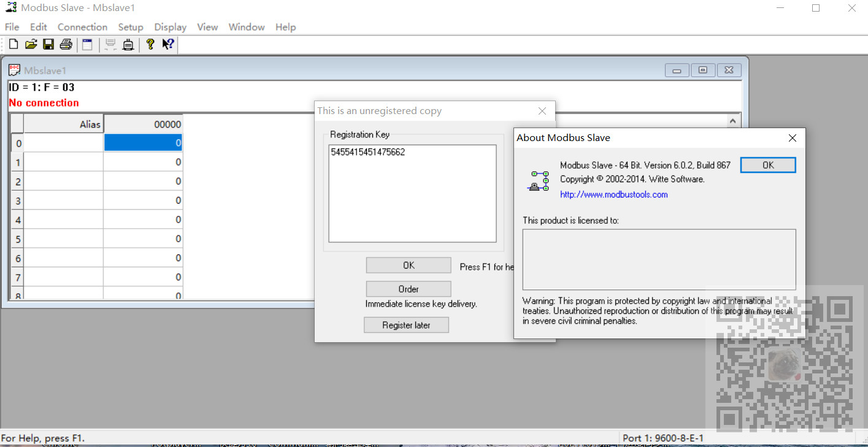Click the Order button
This screenshot has width=868, height=447.
[409, 289]
